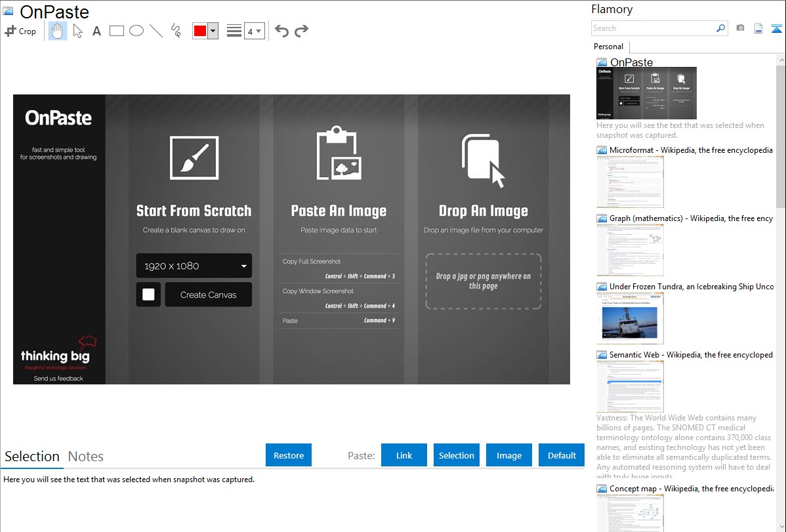786x532 pixels.
Task: Select the arrow pointer tool
Action: click(x=77, y=31)
